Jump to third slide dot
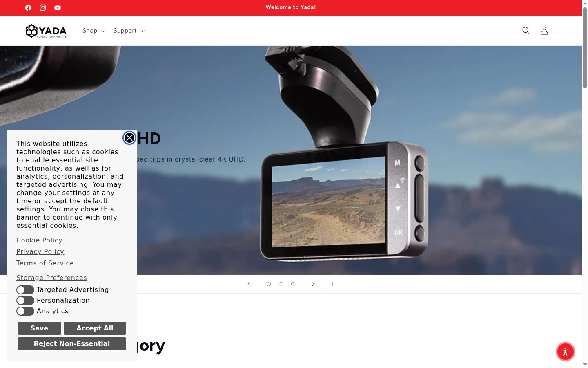 (293, 284)
